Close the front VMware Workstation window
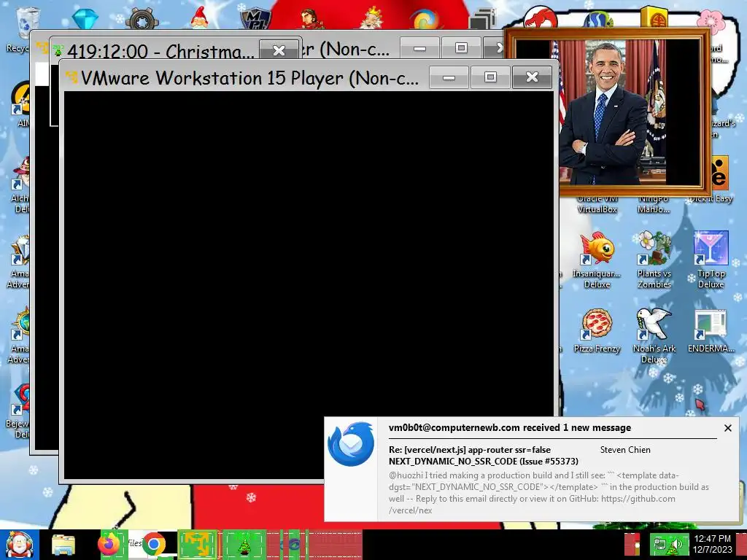747x560 pixels. point(532,77)
